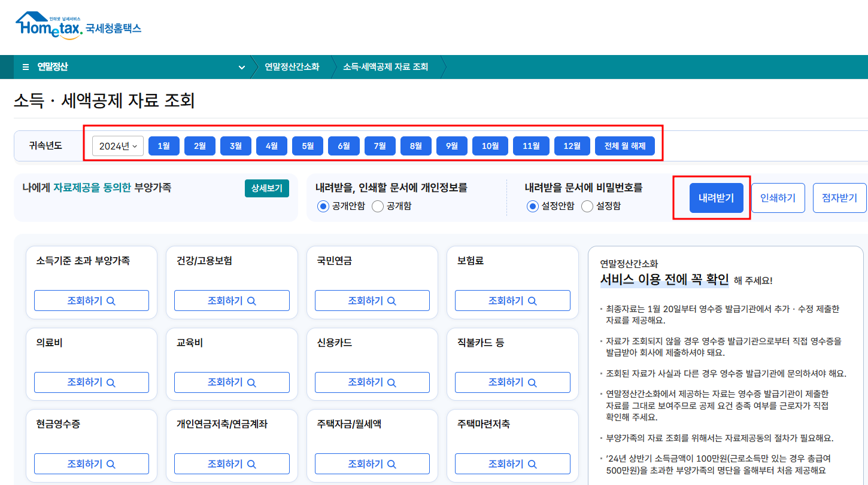Click 상세보기 for 부양가족
This screenshot has width=868, height=485.
[267, 188]
